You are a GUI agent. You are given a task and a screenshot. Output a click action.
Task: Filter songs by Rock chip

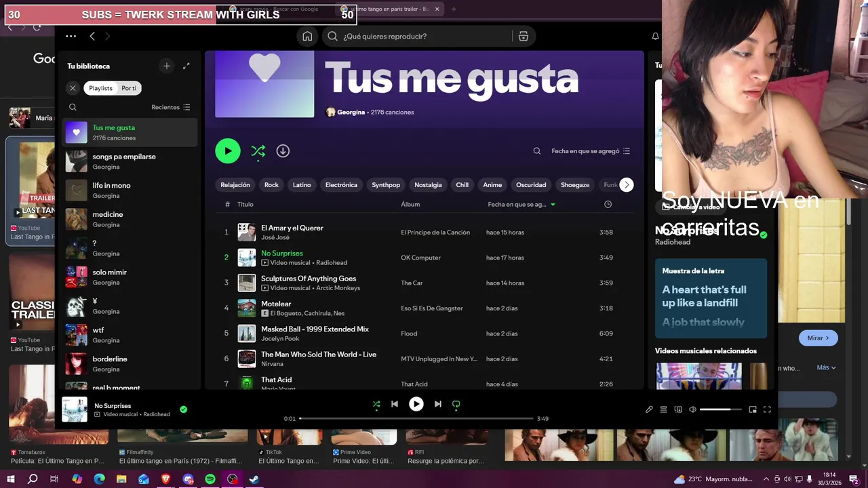click(271, 185)
